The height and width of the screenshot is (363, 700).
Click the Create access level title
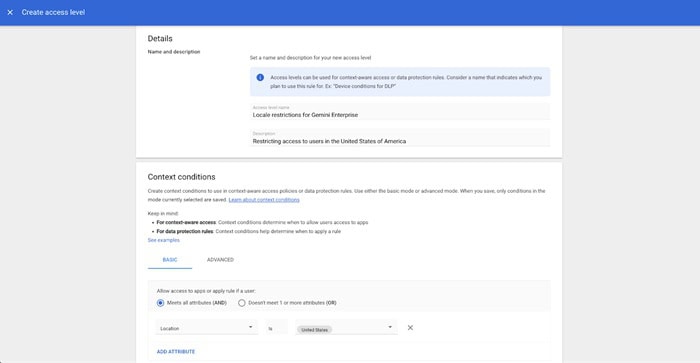click(53, 13)
